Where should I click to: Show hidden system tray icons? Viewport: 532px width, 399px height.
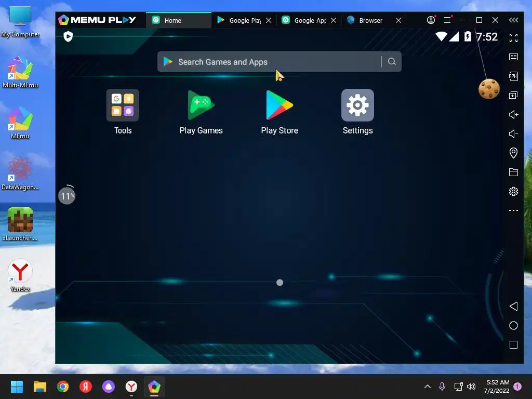[428, 387]
